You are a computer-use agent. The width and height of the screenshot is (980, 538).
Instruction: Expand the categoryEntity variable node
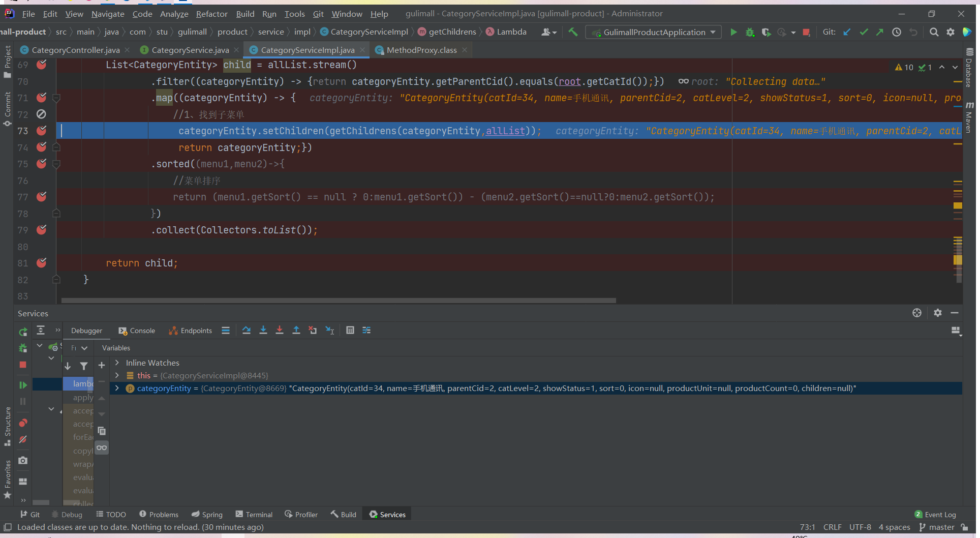tap(117, 388)
